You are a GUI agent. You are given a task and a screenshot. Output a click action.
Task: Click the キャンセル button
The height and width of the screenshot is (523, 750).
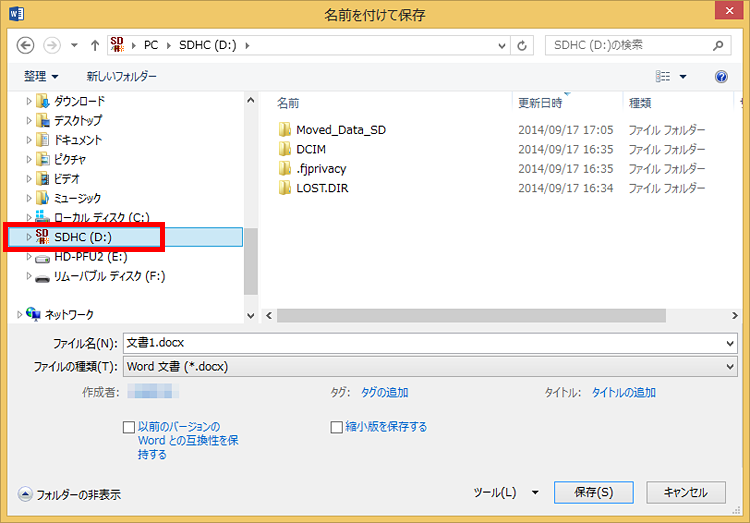pyautogui.click(x=685, y=492)
